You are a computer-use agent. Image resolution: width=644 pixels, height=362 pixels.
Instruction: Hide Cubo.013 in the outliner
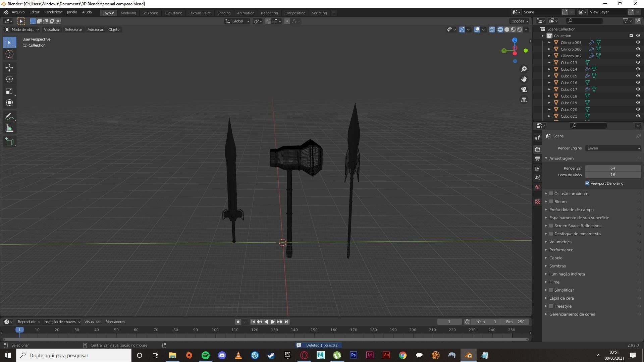[x=638, y=62]
